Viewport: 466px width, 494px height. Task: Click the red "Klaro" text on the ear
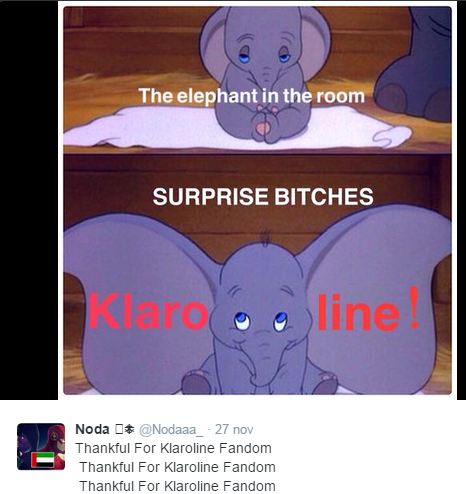point(149,311)
